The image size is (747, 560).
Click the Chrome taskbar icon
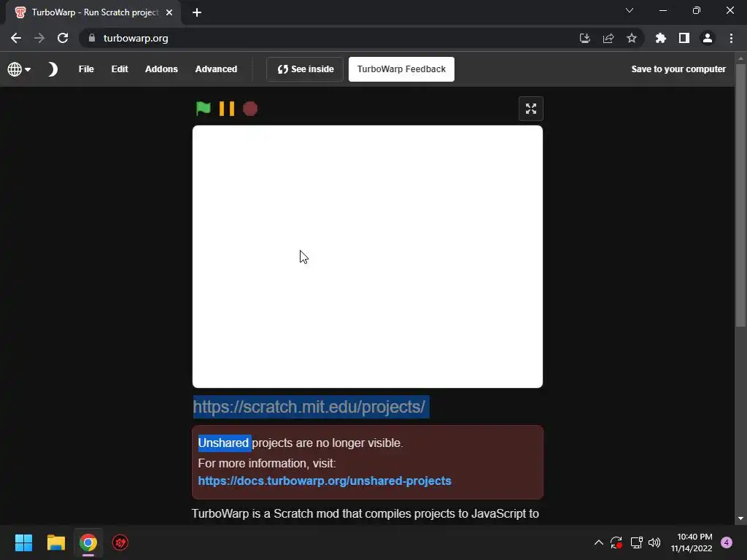pyautogui.click(x=88, y=542)
